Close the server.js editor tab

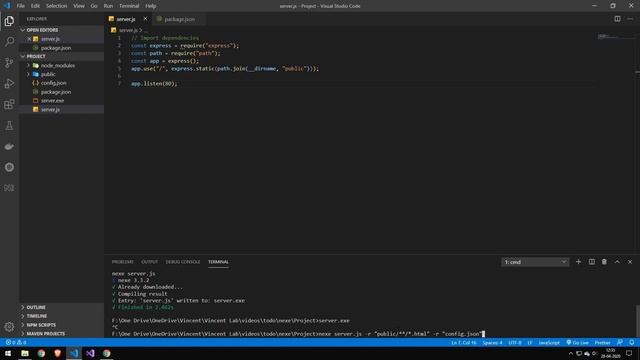click(145, 19)
